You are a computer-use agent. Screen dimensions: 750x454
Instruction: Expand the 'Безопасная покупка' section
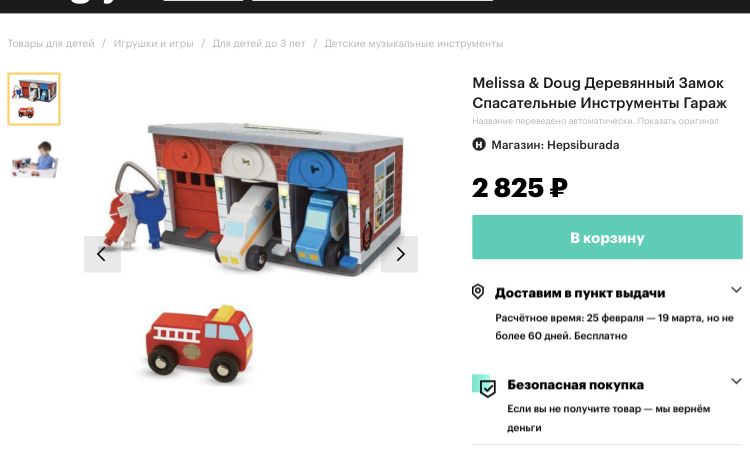(736, 381)
